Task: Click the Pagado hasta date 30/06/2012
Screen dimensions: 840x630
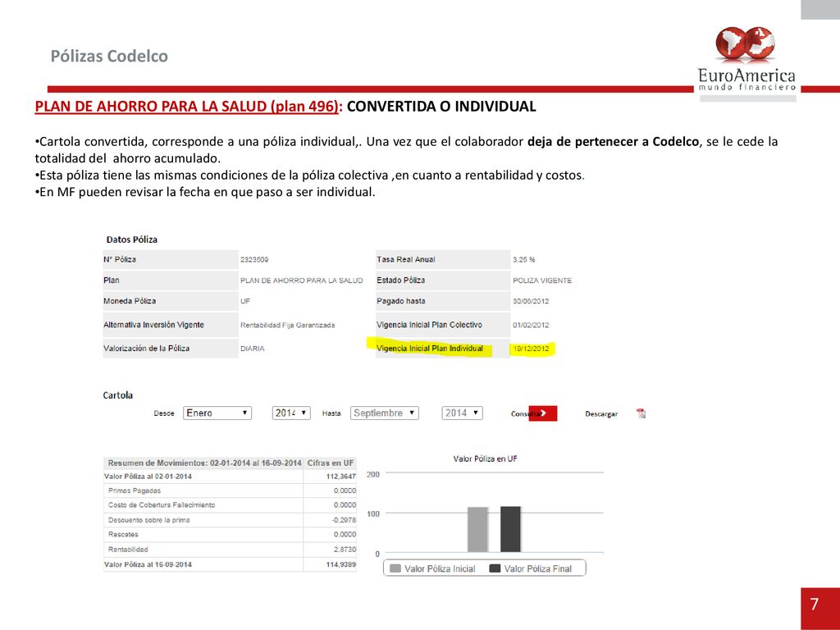Action: point(531,301)
